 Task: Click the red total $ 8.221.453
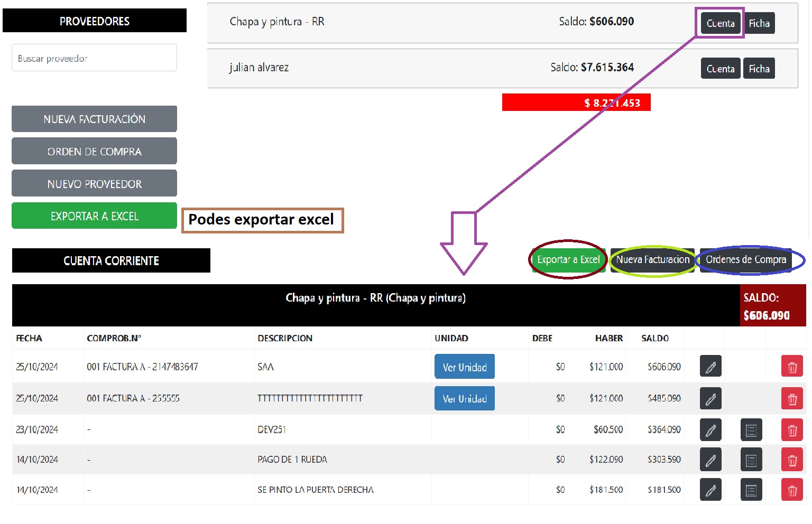point(576,102)
